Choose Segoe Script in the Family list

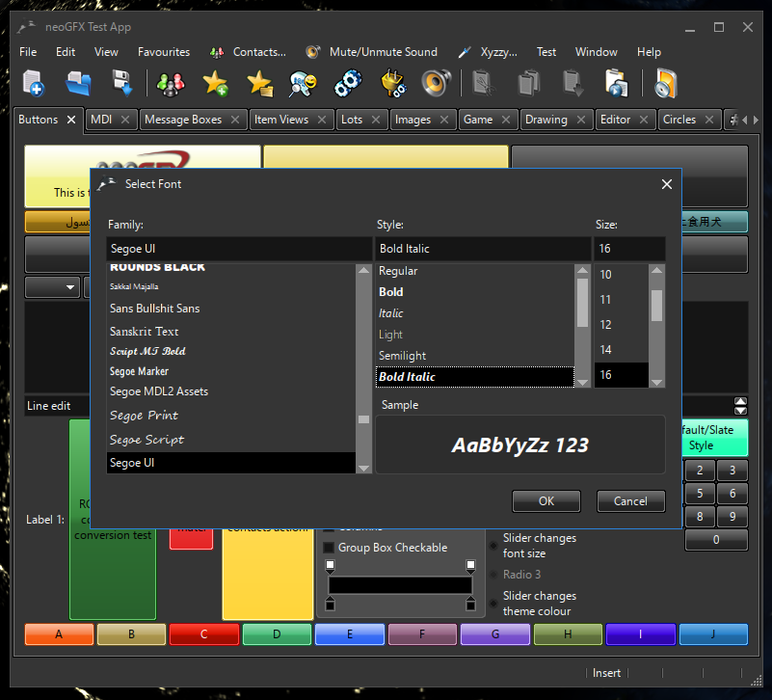click(146, 440)
